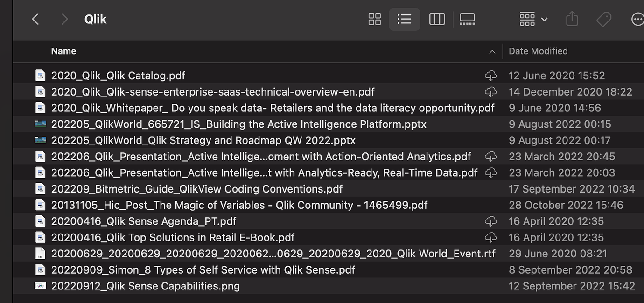Open the group-by options dropdown
Image resolution: width=644 pixels, height=303 pixels.
click(533, 19)
